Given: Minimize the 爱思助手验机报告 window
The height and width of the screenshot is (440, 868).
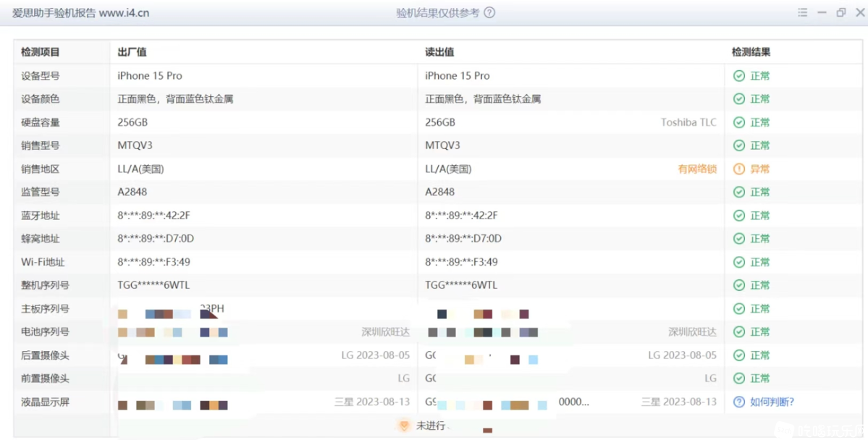Looking at the screenshot, I should [x=822, y=13].
